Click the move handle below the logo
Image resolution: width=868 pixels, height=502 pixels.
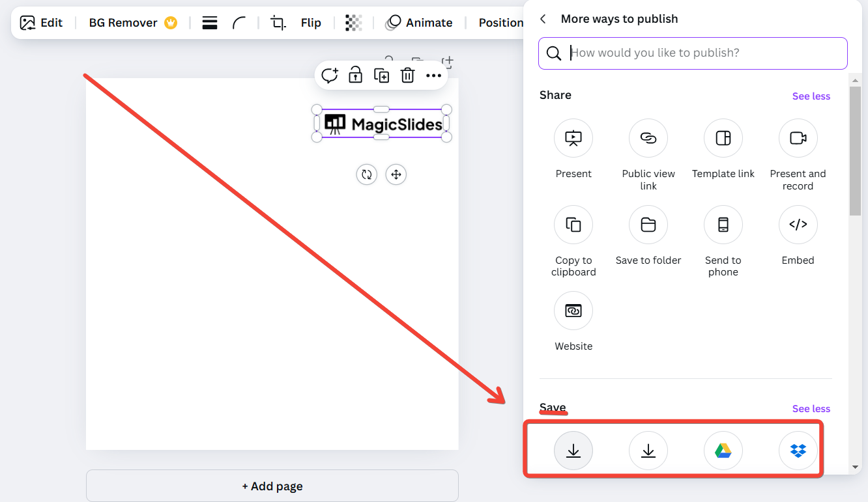(396, 174)
